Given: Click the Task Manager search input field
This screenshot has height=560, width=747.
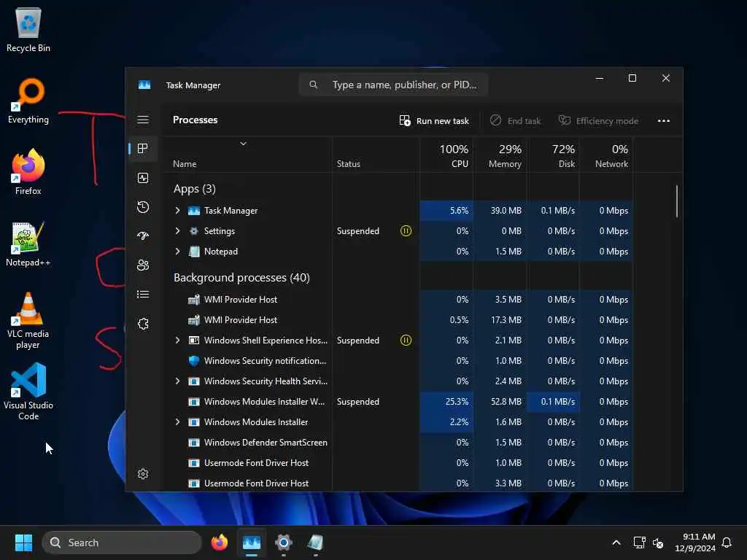Looking at the screenshot, I should (x=393, y=85).
